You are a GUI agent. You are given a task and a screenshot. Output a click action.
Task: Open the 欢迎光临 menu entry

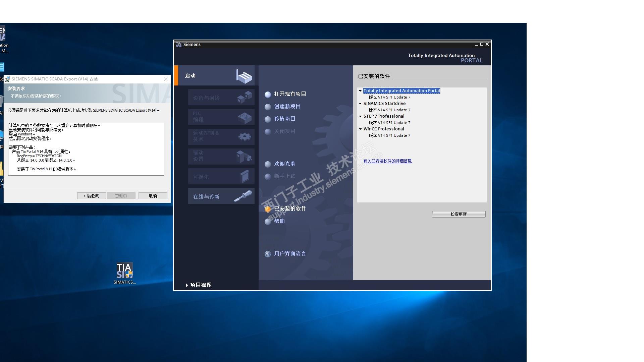(285, 164)
